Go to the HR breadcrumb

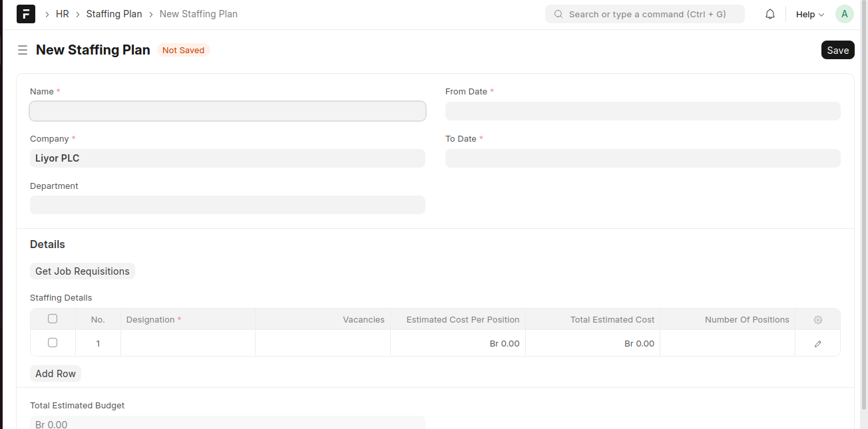tap(63, 14)
